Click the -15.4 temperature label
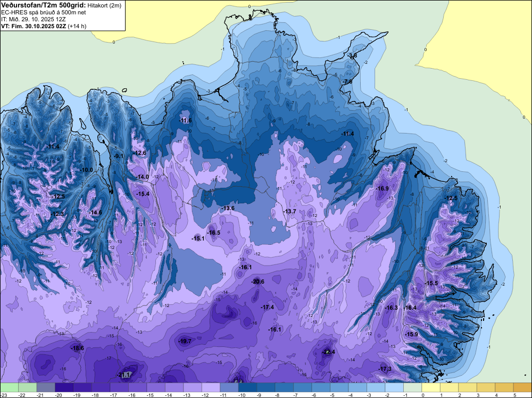The width and height of the screenshot is (532, 398). click(143, 194)
